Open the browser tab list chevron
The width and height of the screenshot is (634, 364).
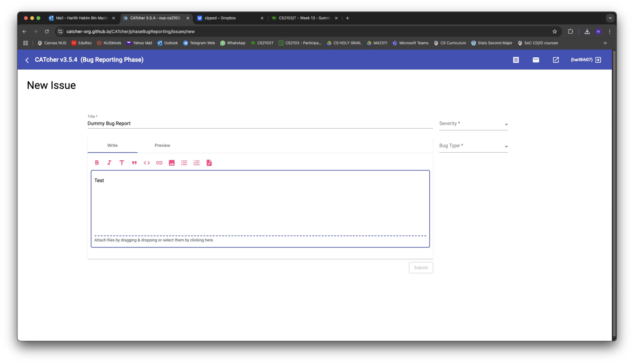[610, 18]
